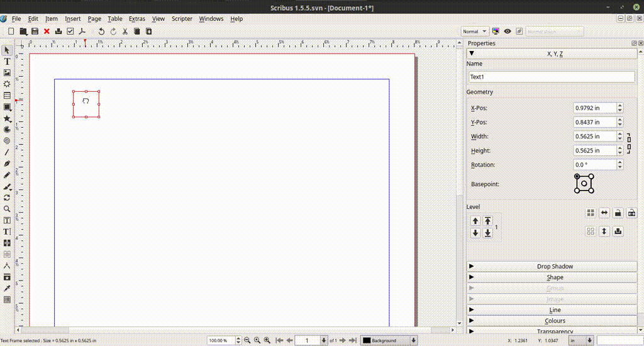Viewport: 644px width, 346px height.
Task: Expand the Colours section button
Action: pyautogui.click(x=552, y=321)
